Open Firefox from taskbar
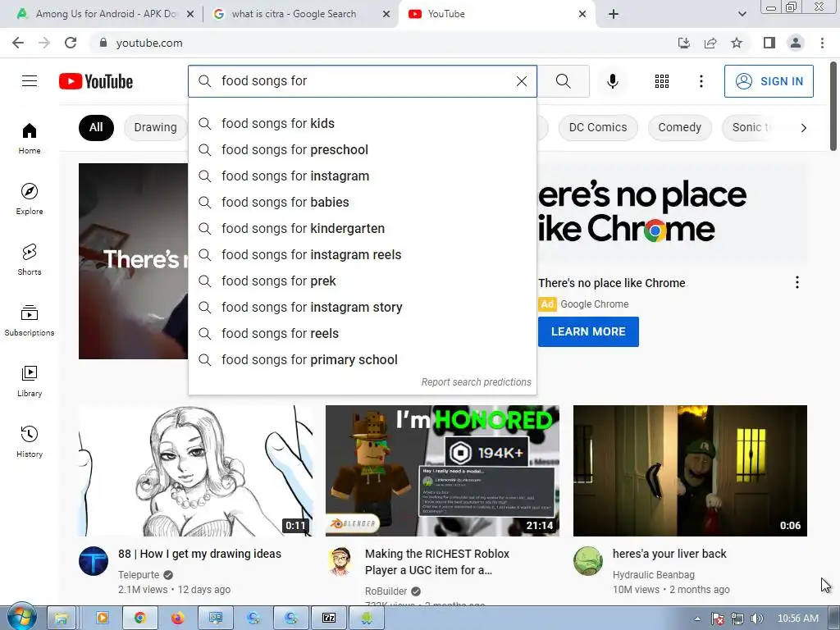 click(x=177, y=619)
